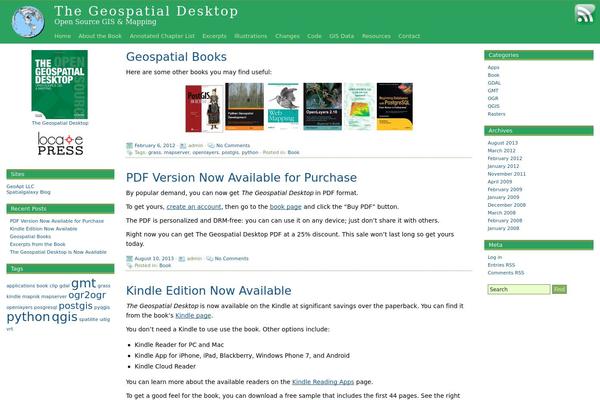Select the sidebar python tag in the cloud
600x400 pixels.
click(x=28, y=317)
